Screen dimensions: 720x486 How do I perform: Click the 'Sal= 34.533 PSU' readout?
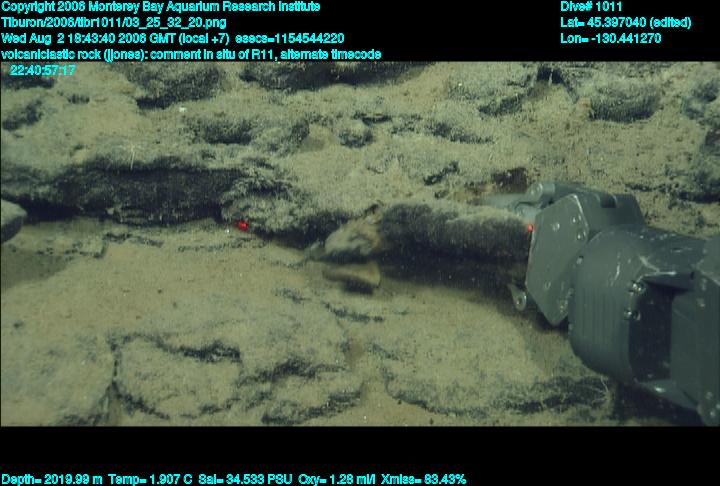click(x=245, y=480)
